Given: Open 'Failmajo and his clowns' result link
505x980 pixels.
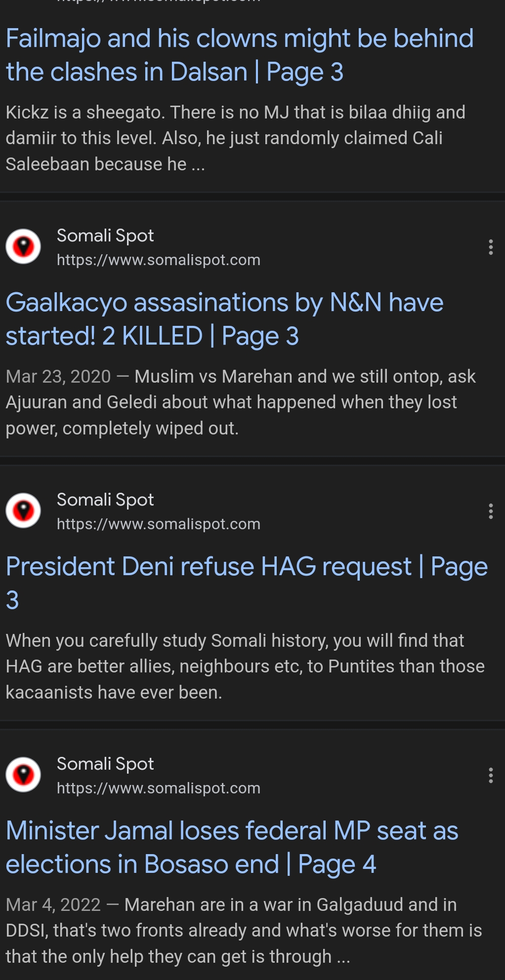Looking at the screenshot, I should pos(240,55).
